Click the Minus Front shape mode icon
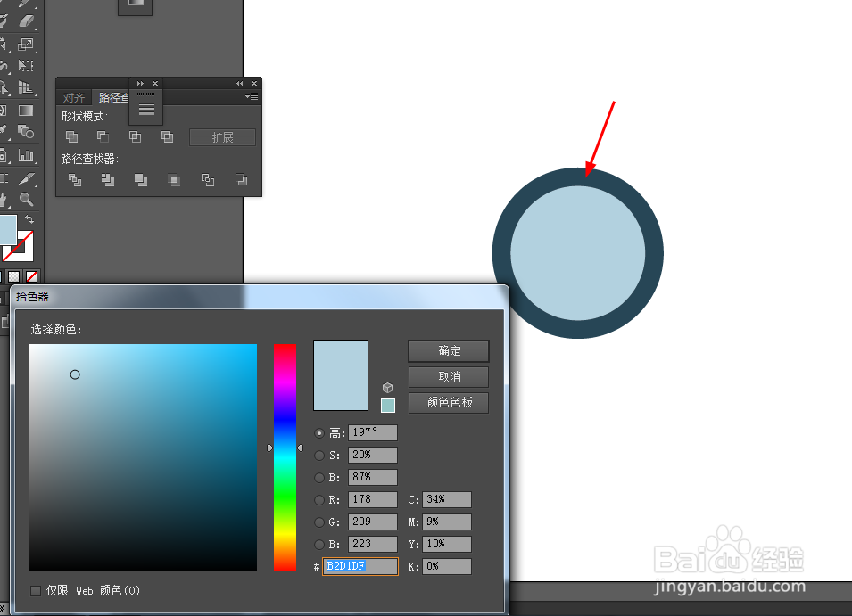The width and height of the screenshot is (852, 616). (x=103, y=136)
